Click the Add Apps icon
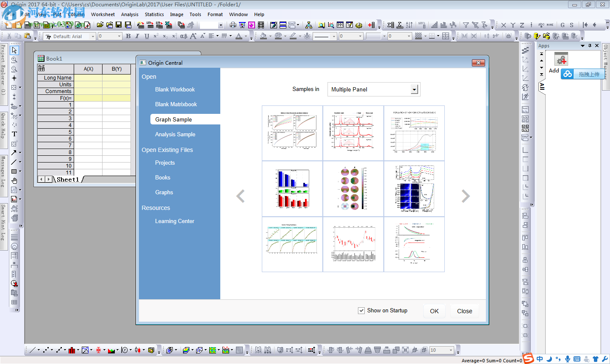Screen dimensions: 610x364 (x=561, y=59)
